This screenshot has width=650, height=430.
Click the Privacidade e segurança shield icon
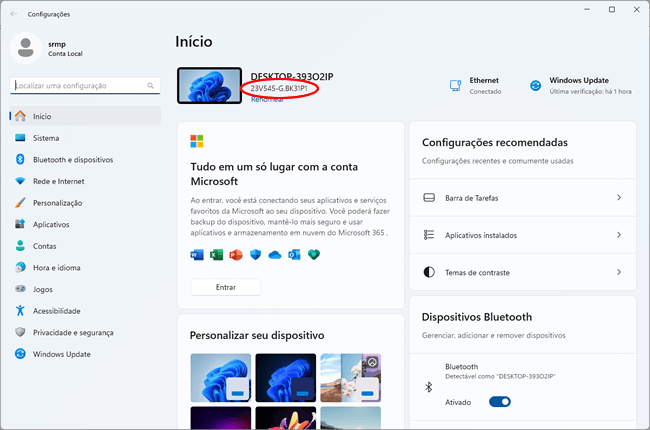20,332
